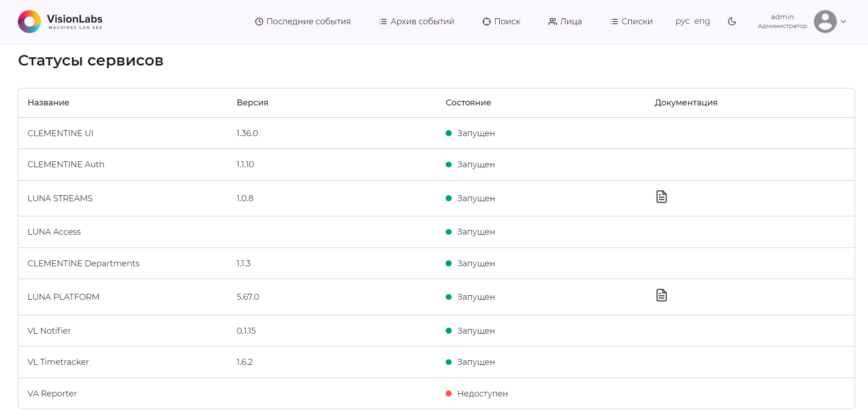Click version 1.6.2 cell
Viewport: 868px width, 418px height.
click(x=244, y=362)
